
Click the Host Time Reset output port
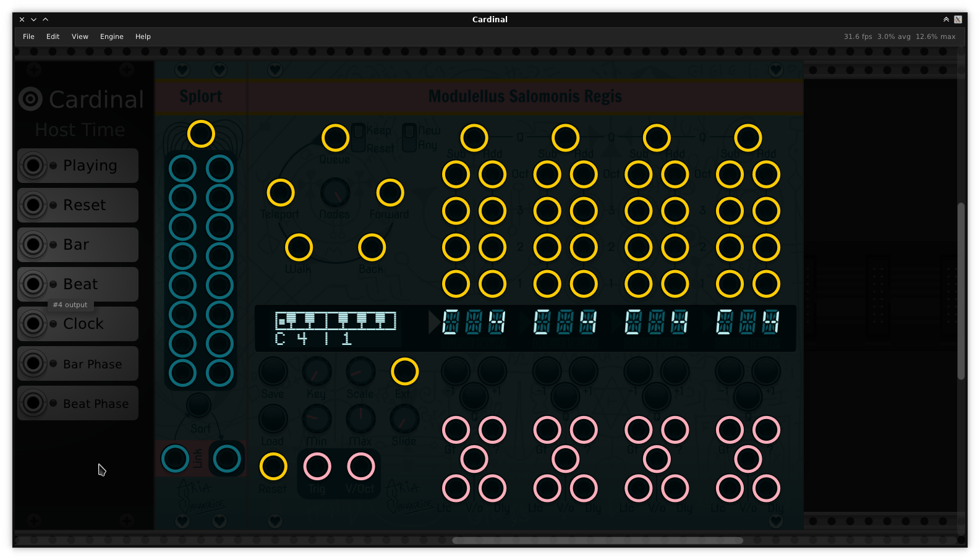[33, 205]
